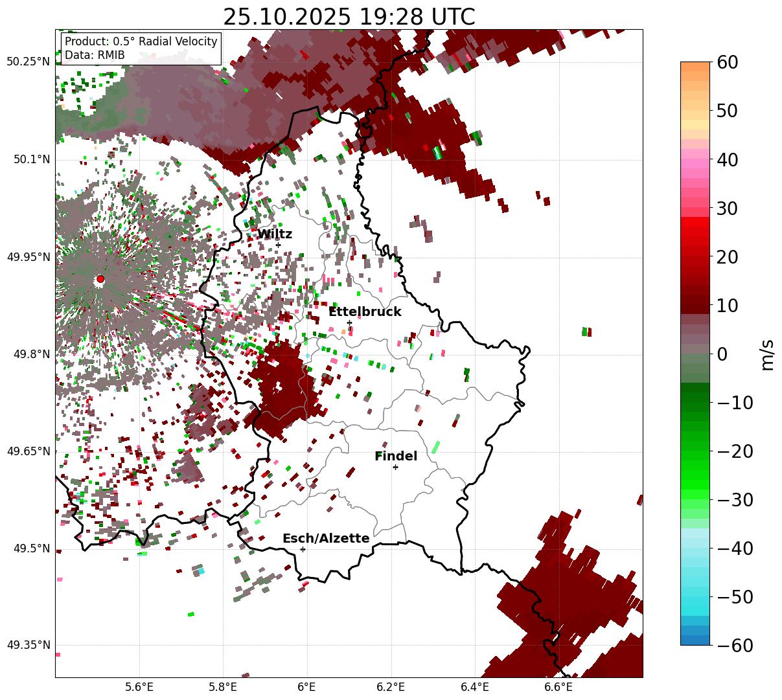Click the colorbar tick label 0
The height and width of the screenshot is (700, 782).
pyautogui.click(x=722, y=354)
